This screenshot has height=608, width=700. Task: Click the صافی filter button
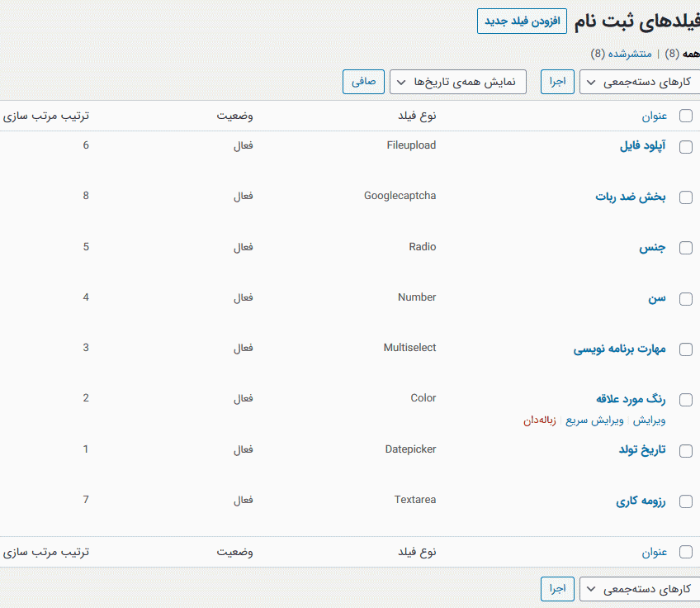tap(363, 82)
